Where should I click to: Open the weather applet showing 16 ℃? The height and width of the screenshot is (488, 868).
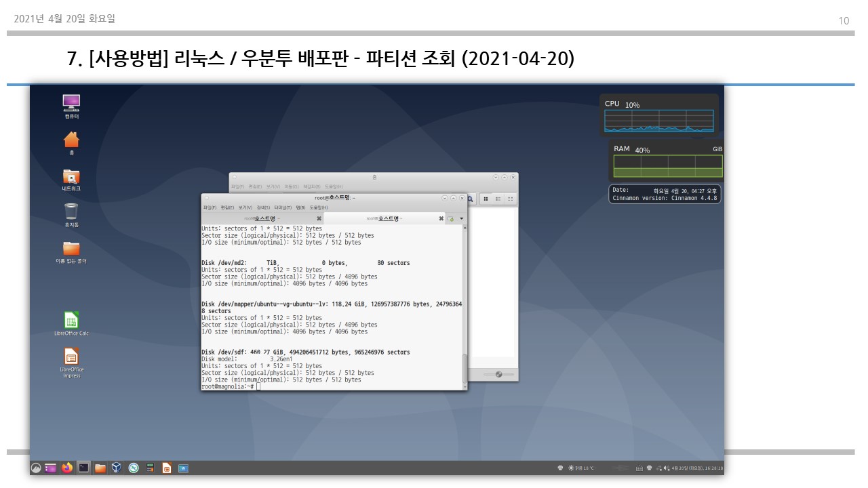tap(581, 468)
